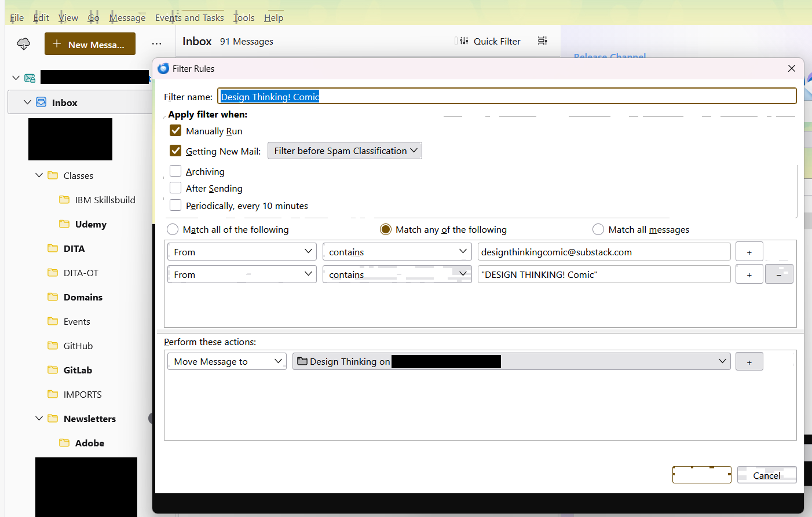Select the DITA folder icon
This screenshot has height=517, width=812.
coord(53,248)
